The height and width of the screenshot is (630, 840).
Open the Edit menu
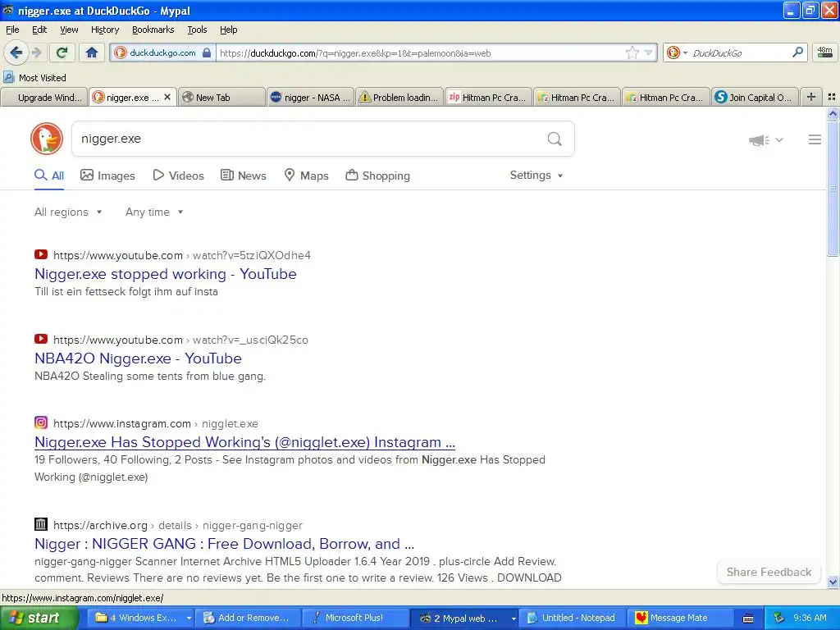pyautogui.click(x=39, y=30)
